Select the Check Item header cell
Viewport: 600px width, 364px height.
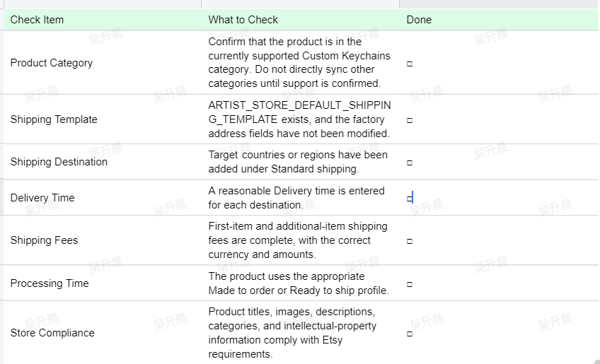click(103, 20)
